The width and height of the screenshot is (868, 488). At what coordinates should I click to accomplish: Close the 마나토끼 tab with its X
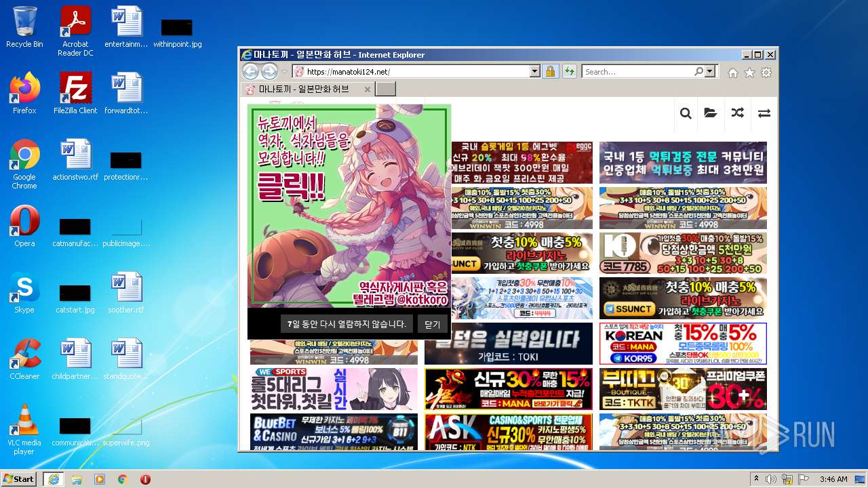click(x=368, y=89)
